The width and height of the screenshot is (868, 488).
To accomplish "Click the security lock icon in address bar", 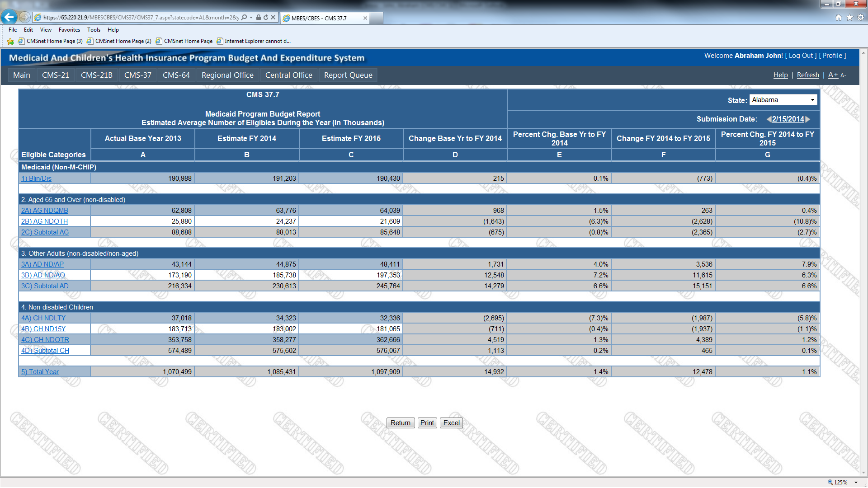I will (259, 18).
